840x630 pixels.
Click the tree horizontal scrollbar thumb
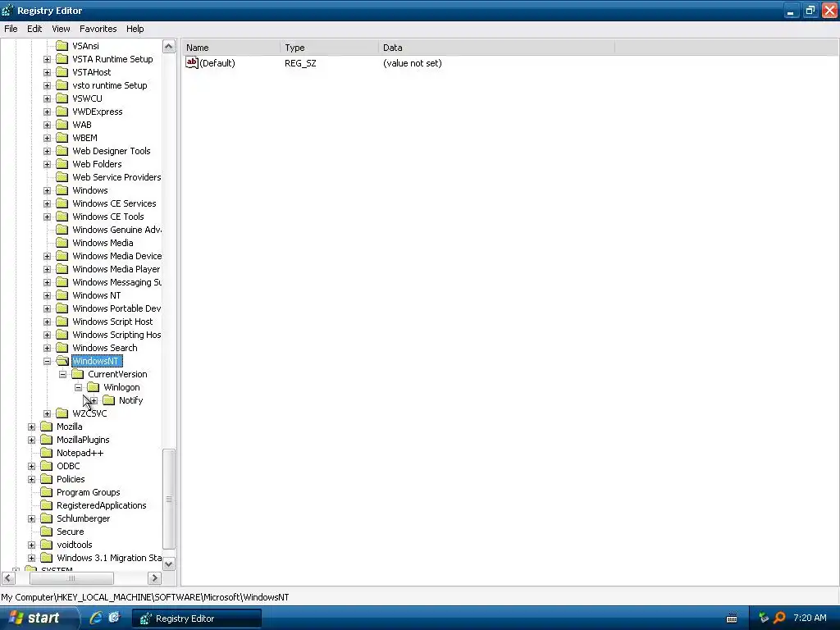[x=71, y=578]
